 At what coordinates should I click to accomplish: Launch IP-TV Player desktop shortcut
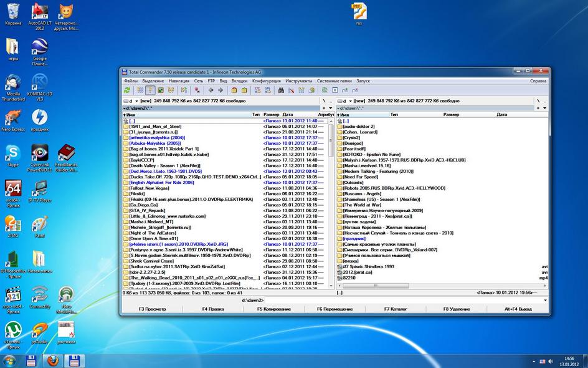[40, 191]
